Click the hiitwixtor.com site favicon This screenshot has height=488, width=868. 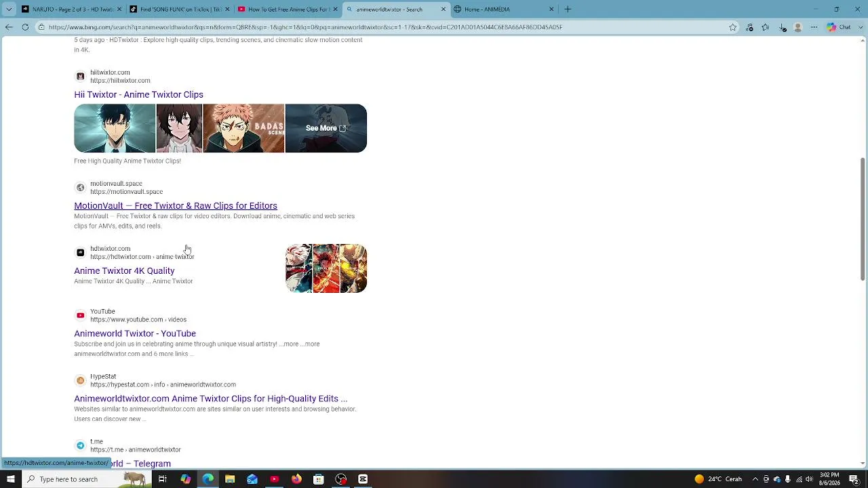coord(80,77)
